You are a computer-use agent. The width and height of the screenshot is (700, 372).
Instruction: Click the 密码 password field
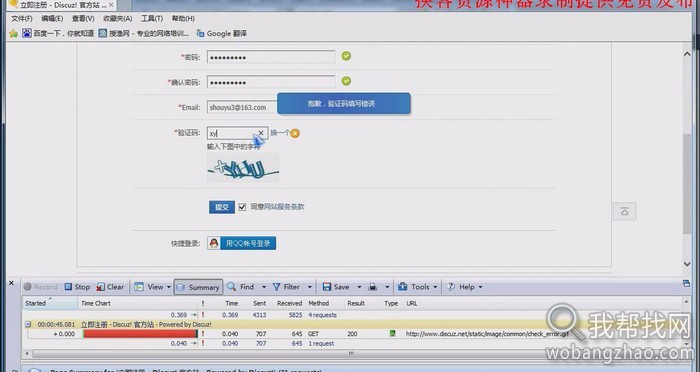pyautogui.click(x=271, y=57)
